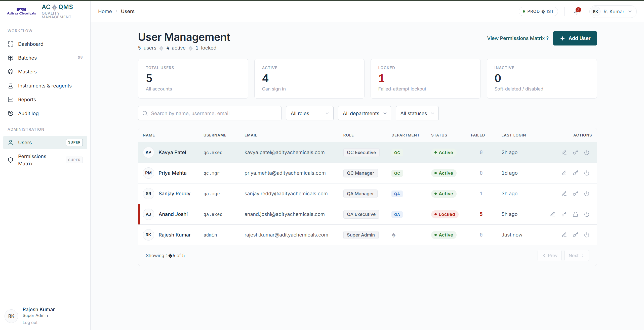Go to Batches in sidebar
644x330 pixels.
tap(45, 58)
